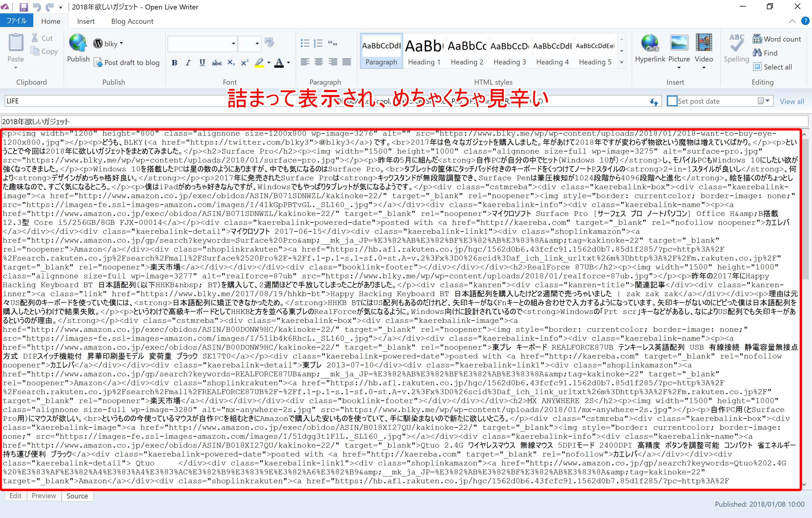The width and height of the screenshot is (812, 518).
Task: Insert a bulleted list
Action: (305, 43)
